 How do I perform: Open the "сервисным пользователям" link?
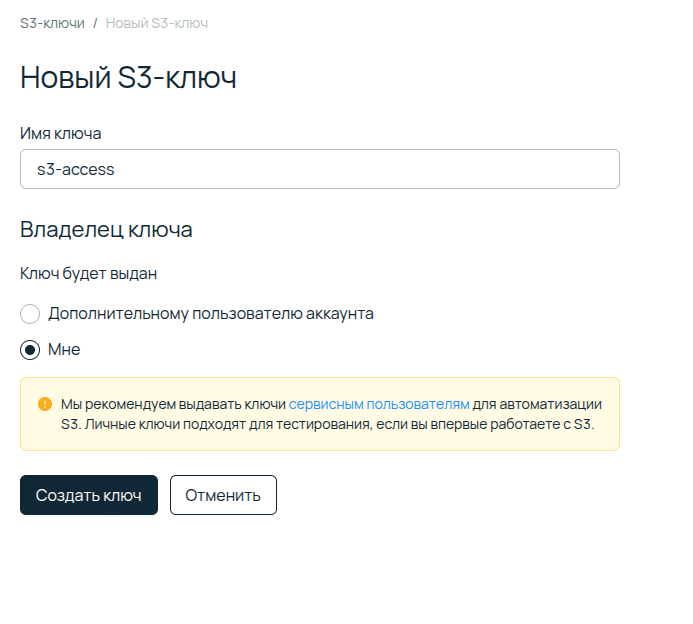point(379,404)
